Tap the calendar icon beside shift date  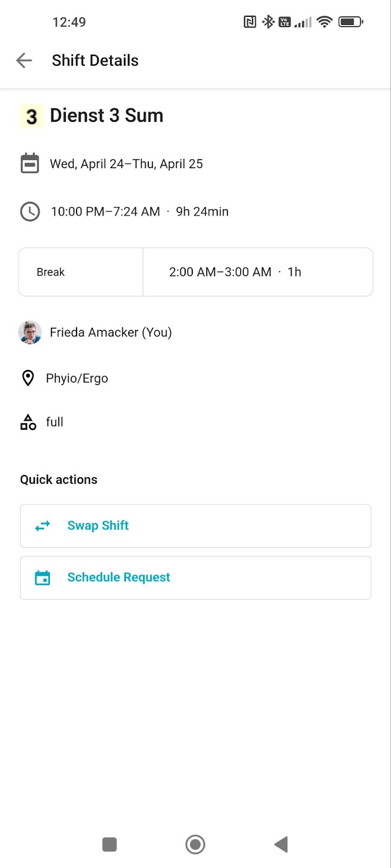click(x=30, y=163)
